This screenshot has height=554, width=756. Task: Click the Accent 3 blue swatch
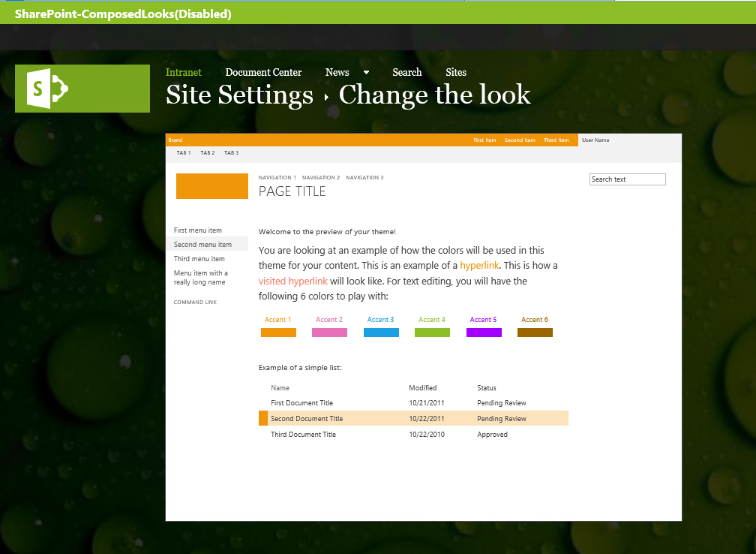tap(381, 333)
